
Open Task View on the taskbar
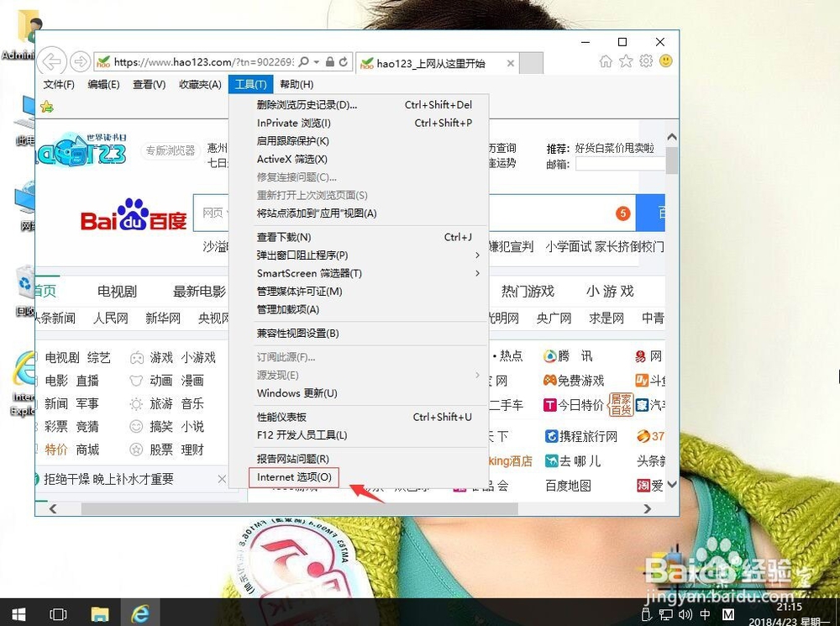[x=58, y=613]
